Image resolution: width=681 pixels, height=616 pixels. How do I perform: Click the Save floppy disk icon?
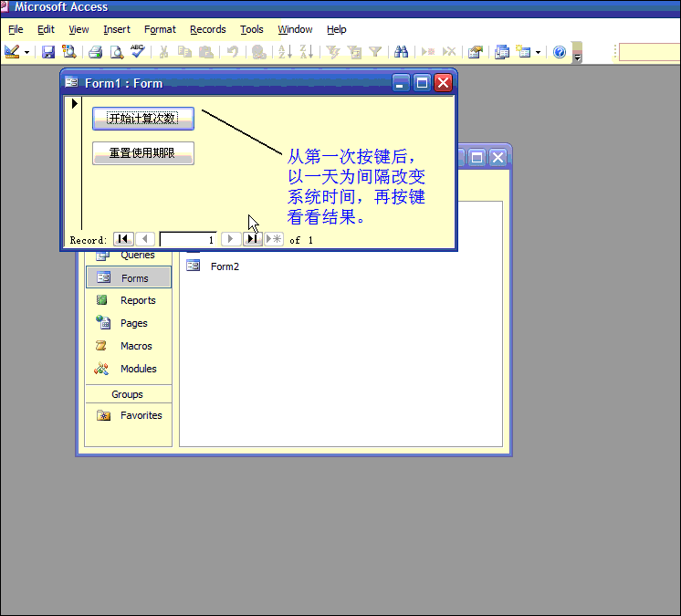point(48,52)
